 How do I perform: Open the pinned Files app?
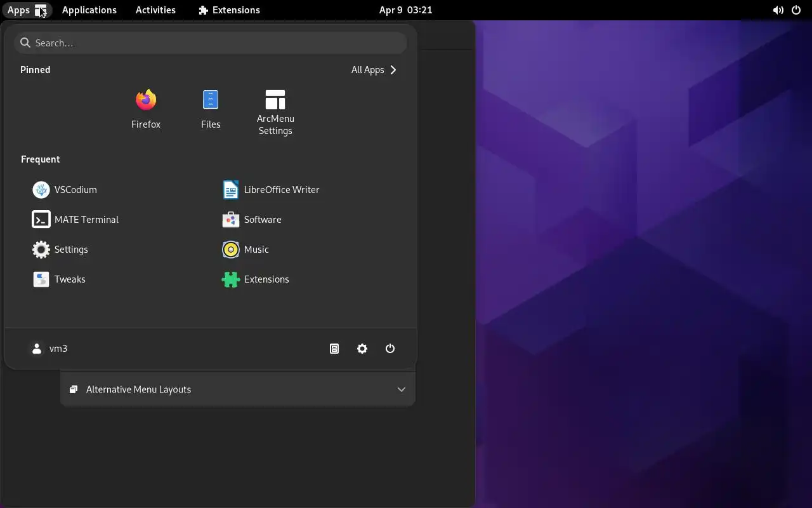(211, 109)
